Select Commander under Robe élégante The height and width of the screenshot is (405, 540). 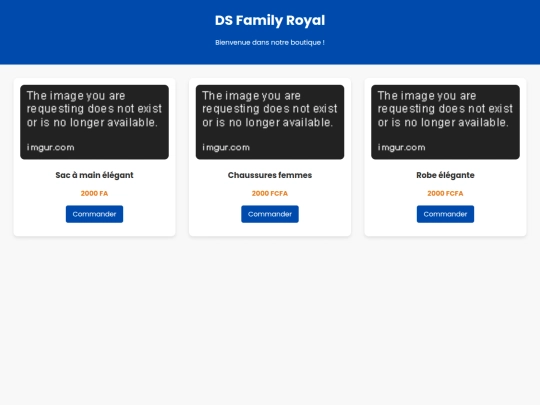click(x=445, y=214)
